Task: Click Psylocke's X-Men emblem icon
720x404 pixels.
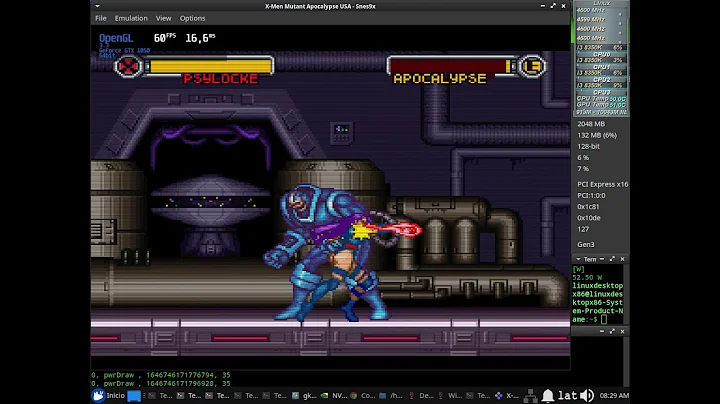Action: pyautogui.click(x=128, y=67)
